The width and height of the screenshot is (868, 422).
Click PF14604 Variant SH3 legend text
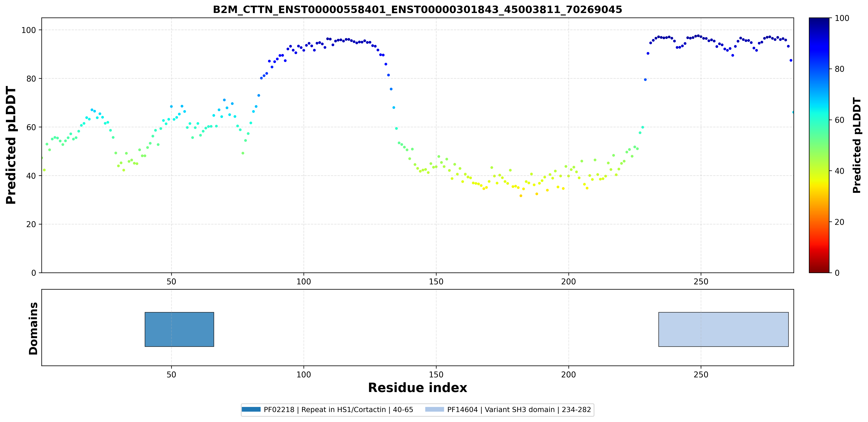point(519,410)
